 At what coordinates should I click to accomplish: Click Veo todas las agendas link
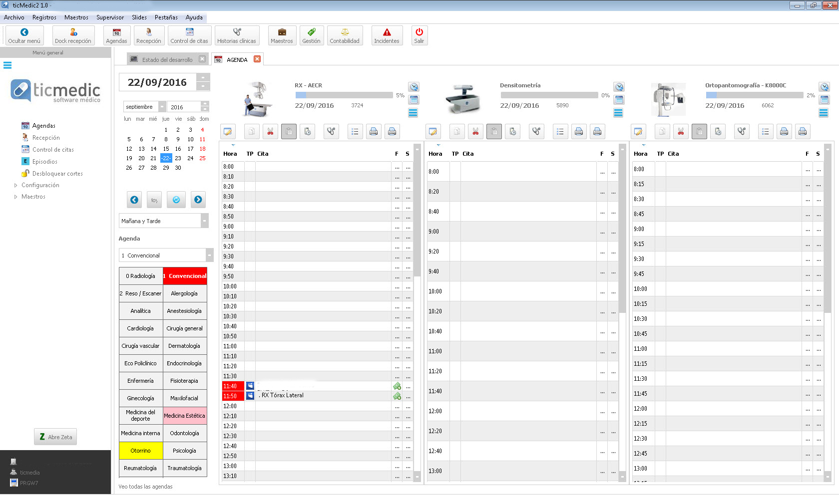(145, 487)
